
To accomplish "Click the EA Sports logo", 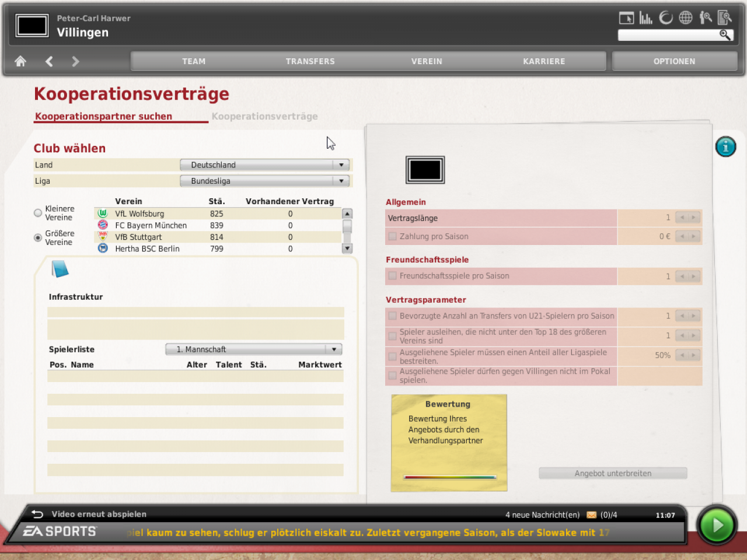I will coord(60,531).
